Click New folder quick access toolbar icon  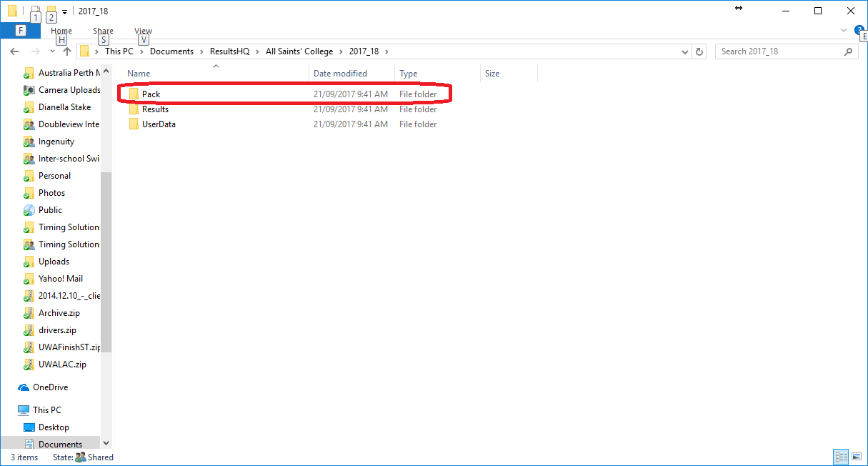(x=51, y=11)
